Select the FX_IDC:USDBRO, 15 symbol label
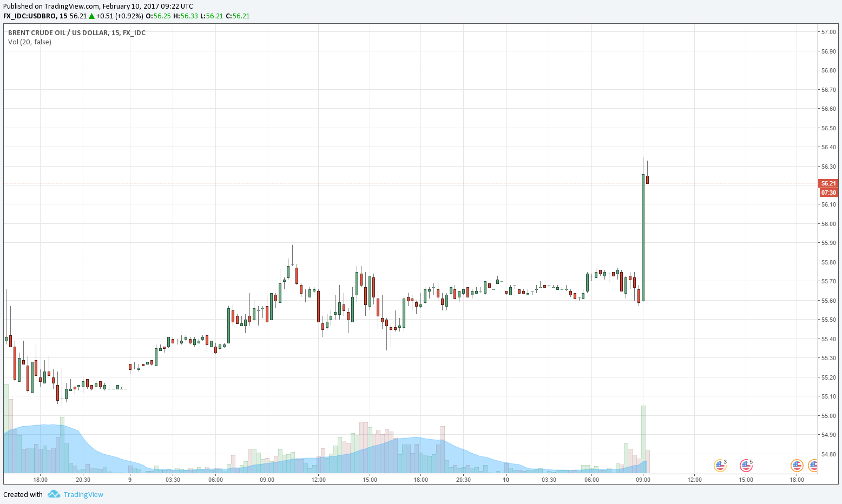Image resolution: width=842 pixels, height=504 pixels. click(35, 16)
